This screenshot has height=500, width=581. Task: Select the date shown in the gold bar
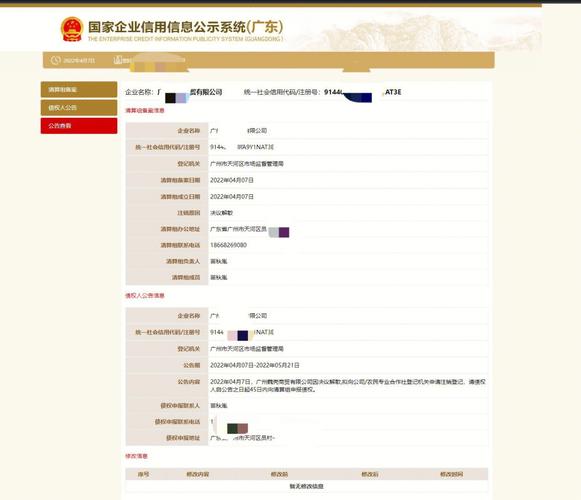coord(79,60)
